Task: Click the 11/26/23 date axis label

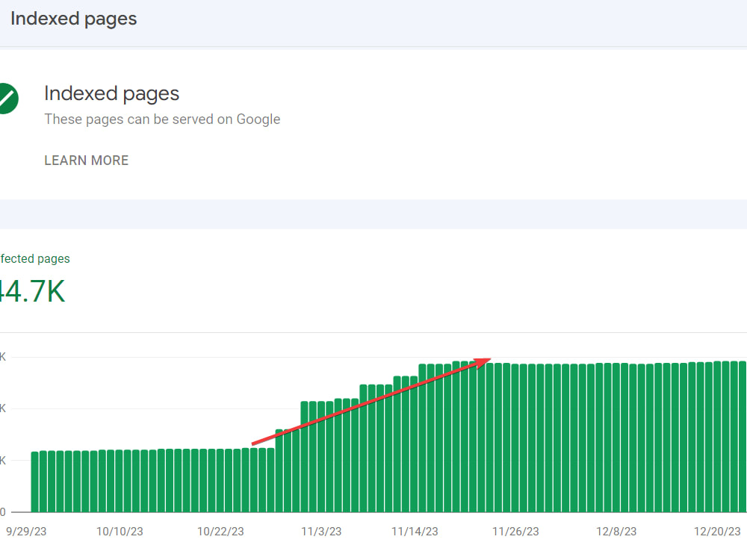Action: (515, 532)
